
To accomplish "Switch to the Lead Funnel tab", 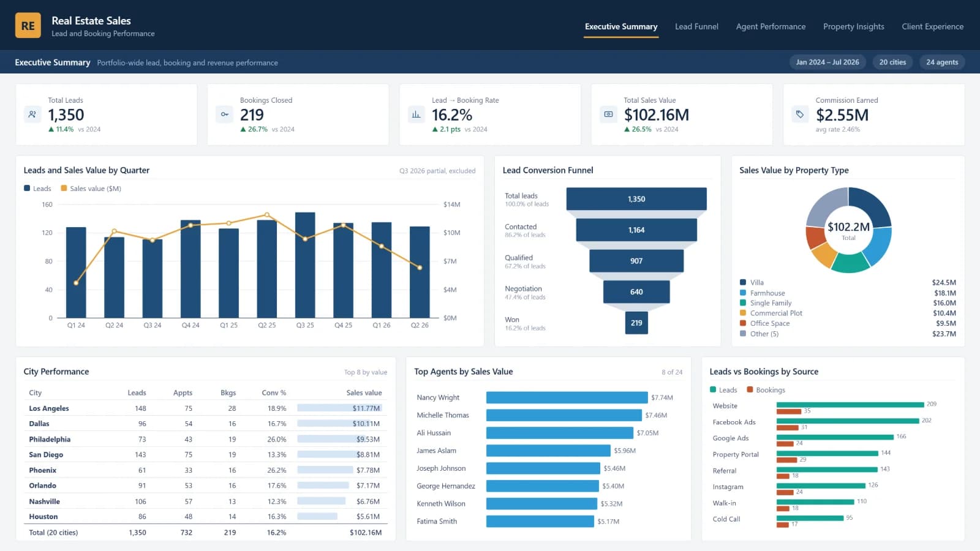I will point(696,27).
